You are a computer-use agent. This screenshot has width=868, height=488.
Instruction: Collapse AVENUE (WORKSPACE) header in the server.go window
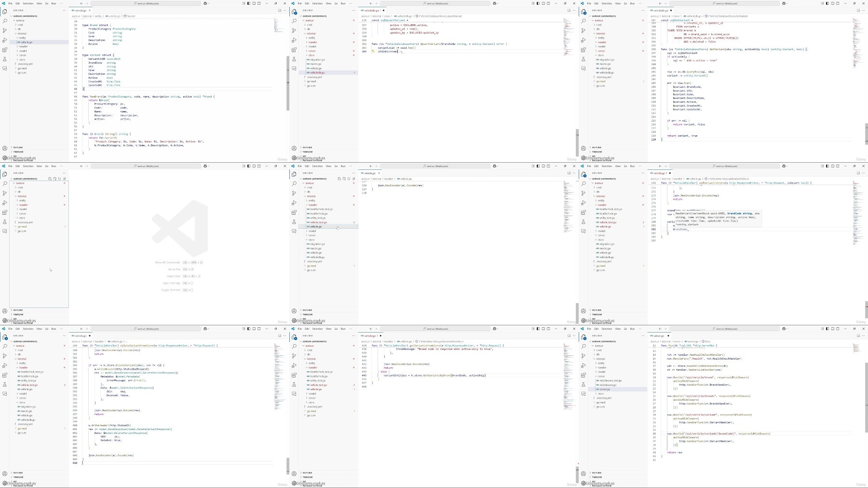pos(617,341)
